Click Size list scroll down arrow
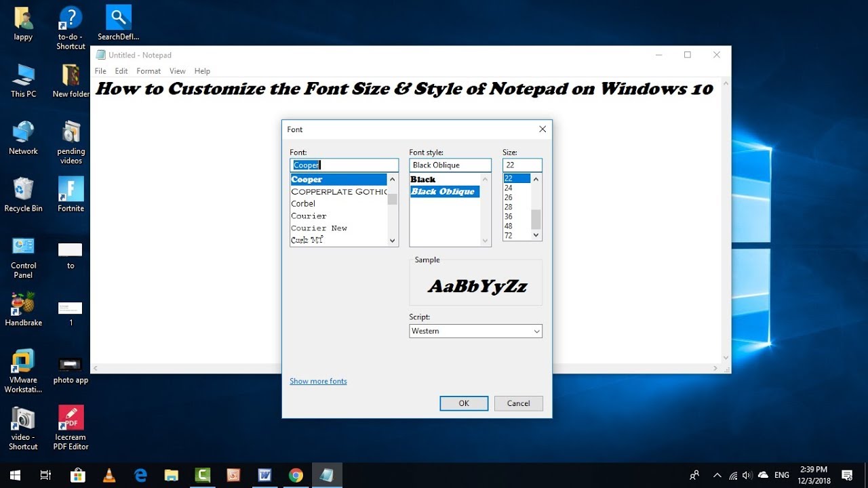This screenshot has height=488, width=868. [x=536, y=235]
